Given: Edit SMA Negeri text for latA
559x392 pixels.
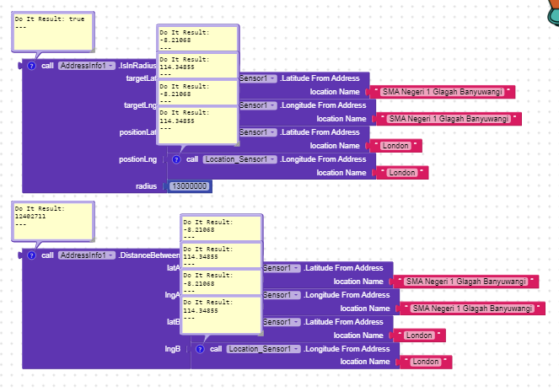Looking at the screenshot, I should pos(466,282).
